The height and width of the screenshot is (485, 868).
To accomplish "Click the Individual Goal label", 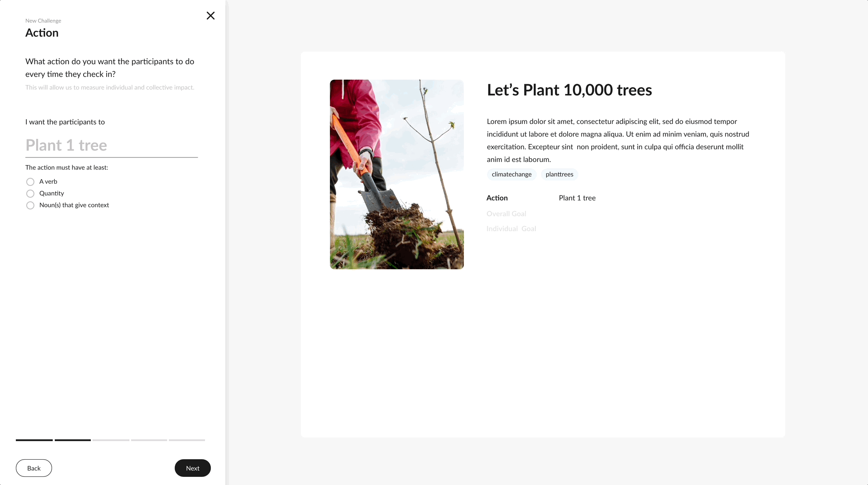I will pyautogui.click(x=511, y=228).
